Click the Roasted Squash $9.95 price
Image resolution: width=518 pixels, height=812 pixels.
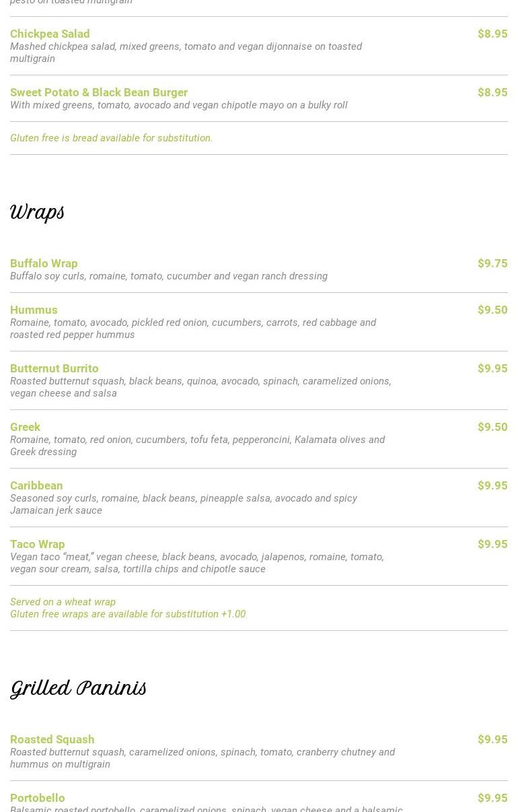[492, 739]
